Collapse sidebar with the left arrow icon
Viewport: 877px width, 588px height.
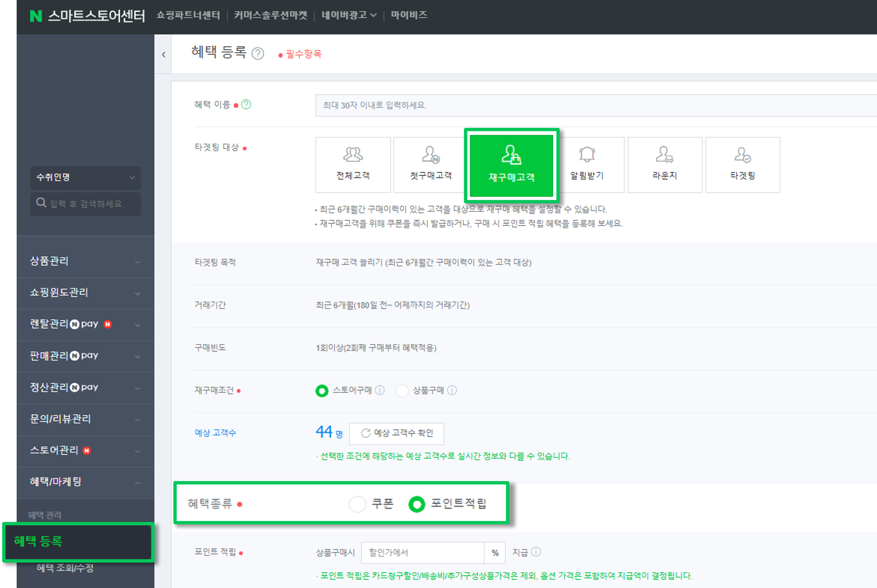pyautogui.click(x=164, y=55)
